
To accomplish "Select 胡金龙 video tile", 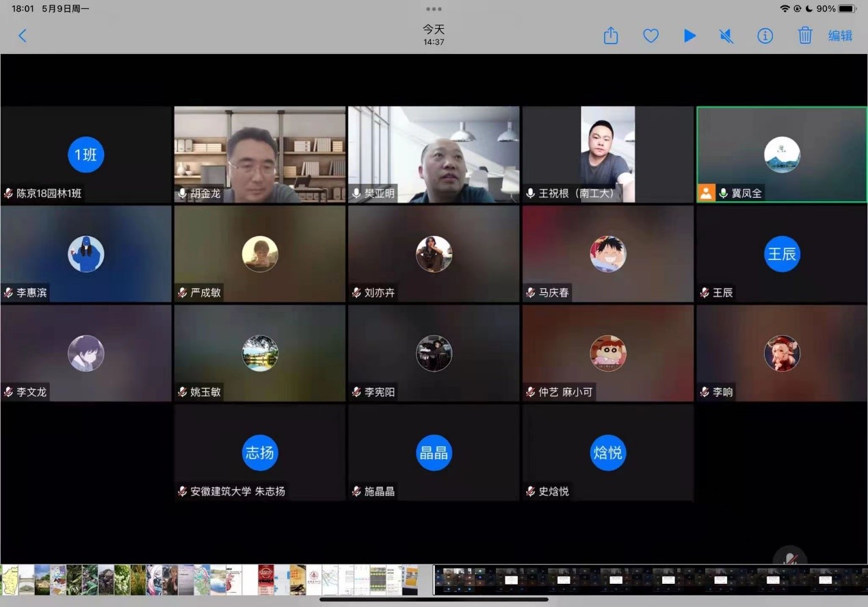I will 260,154.
